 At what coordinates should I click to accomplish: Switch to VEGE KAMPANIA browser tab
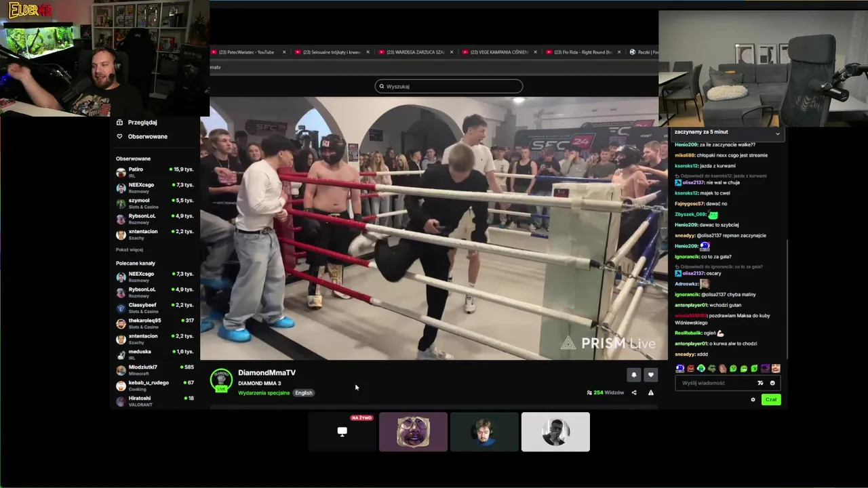(498, 52)
